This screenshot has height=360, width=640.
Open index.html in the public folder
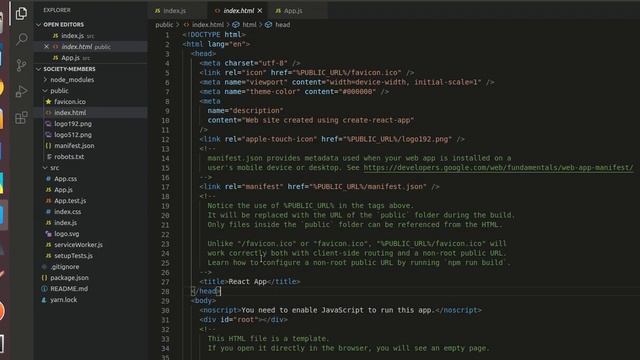tap(70, 113)
